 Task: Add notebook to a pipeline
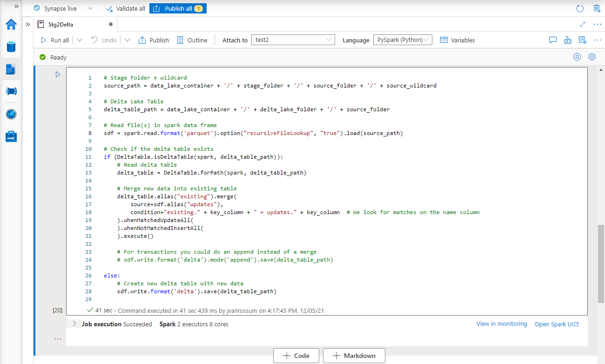click(568, 40)
